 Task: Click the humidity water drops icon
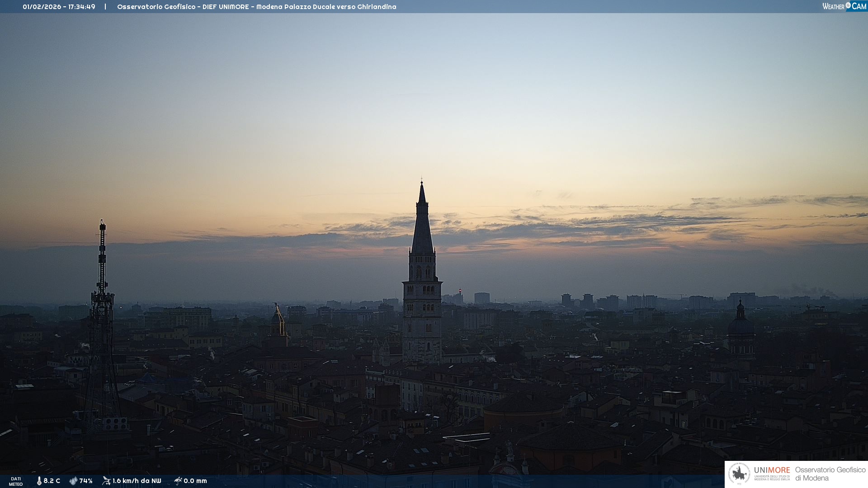[x=73, y=481]
